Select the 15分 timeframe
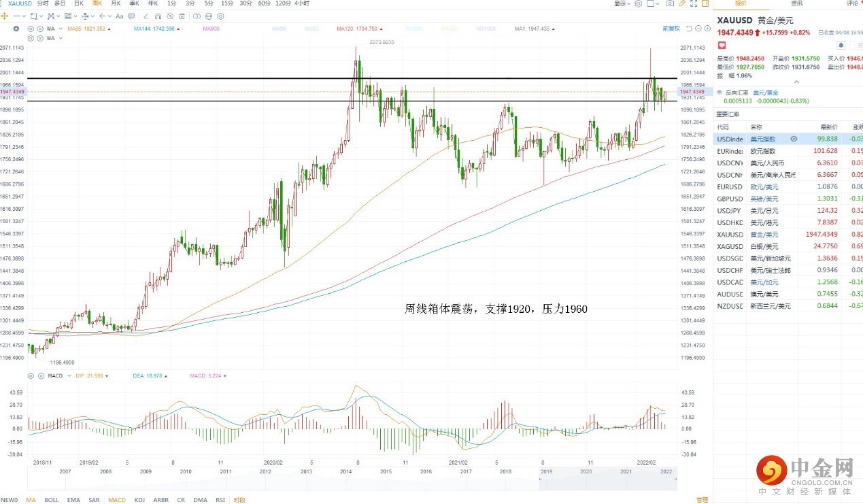The image size is (863, 504). point(227,3)
